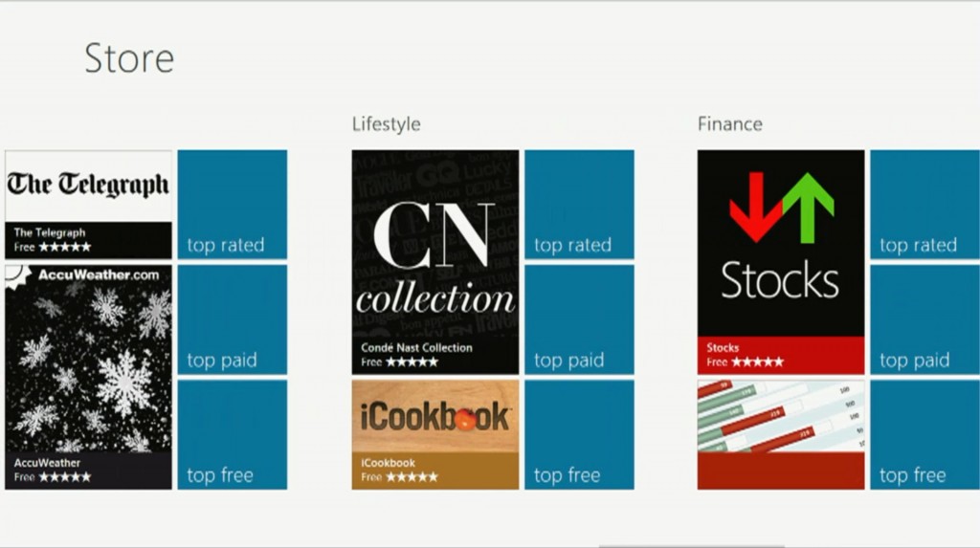Click the star rating under AccuWeather
Screen dimensions: 980x548
click(x=65, y=477)
